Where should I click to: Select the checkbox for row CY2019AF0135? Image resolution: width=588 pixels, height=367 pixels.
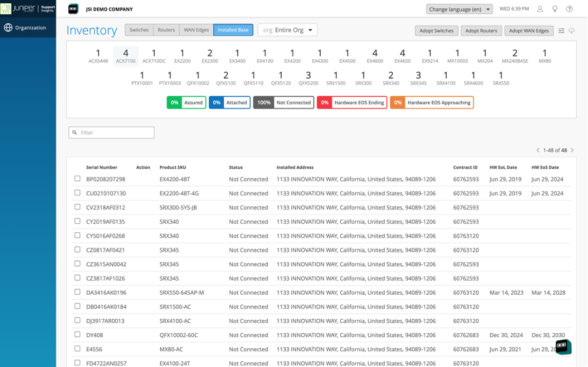[x=77, y=221]
